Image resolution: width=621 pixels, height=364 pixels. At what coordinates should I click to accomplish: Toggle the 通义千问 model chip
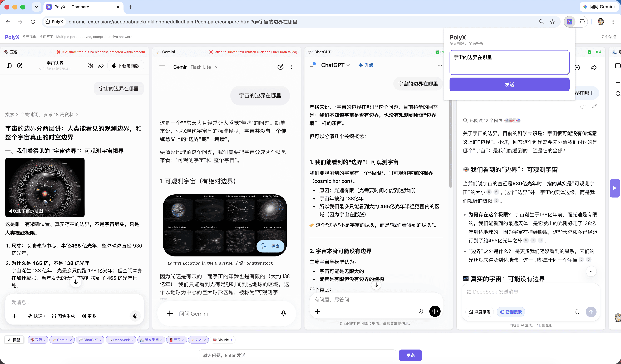(151, 340)
